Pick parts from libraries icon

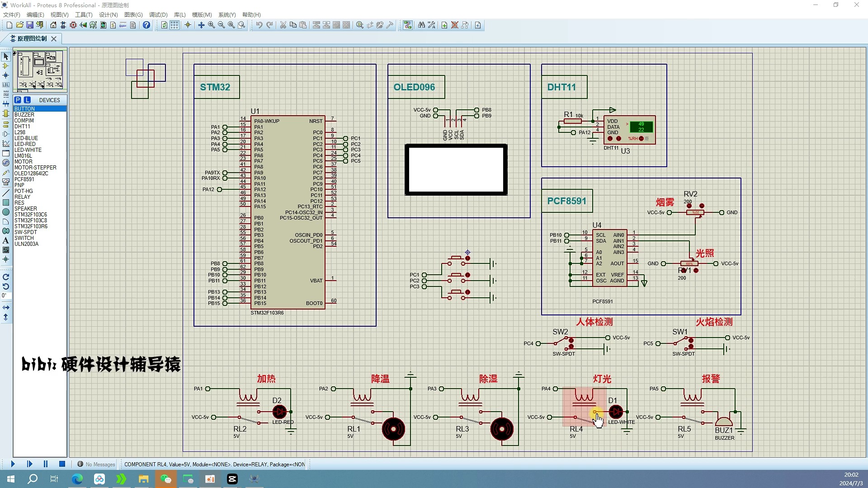(x=360, y=25)
